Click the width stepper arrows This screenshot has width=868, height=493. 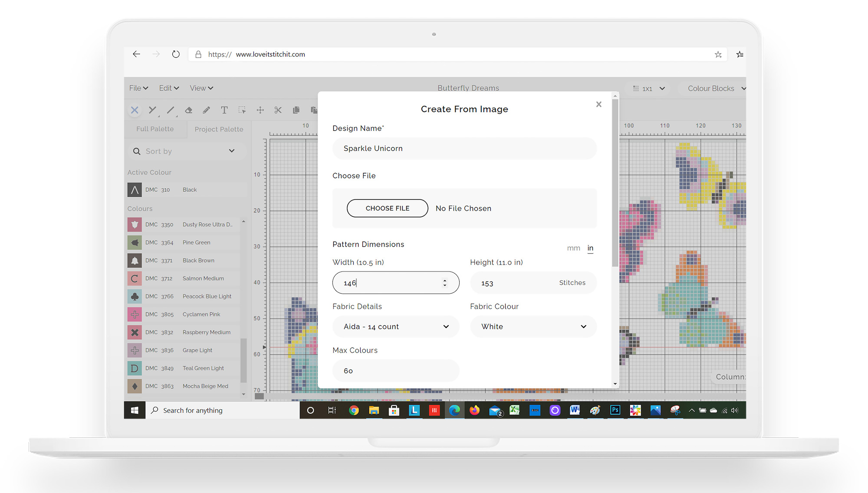[445, 283]
